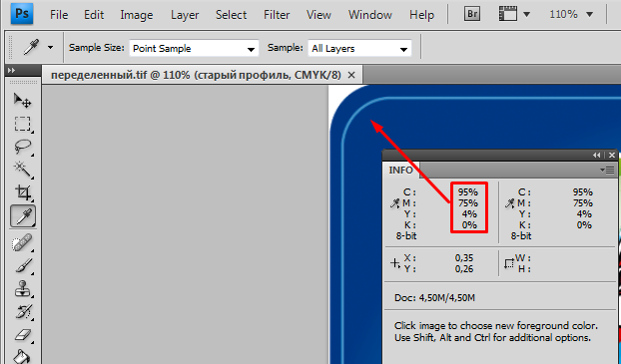Open the coordinates crosshair units options
This screenshot has width=621, height=364.
(x=395, y=263)
